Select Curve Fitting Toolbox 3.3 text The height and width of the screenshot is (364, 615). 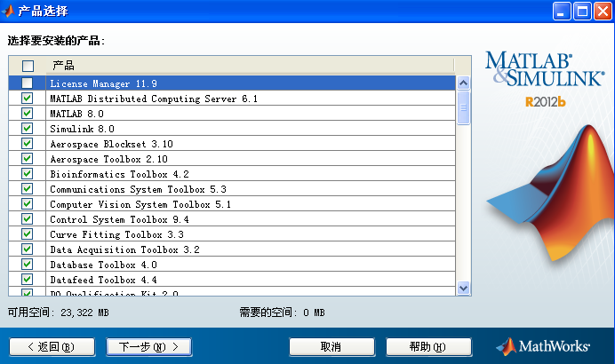[x=117, y=234]
